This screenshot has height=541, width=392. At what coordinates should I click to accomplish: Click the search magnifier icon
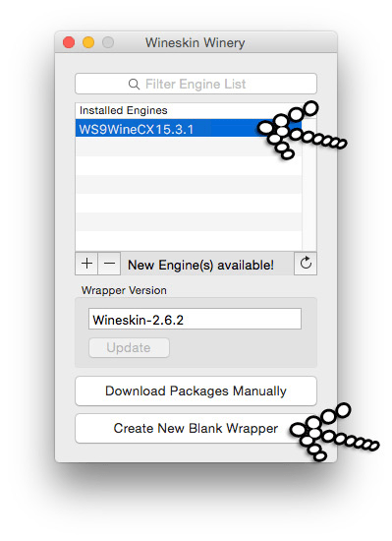[x=134, y=84]
